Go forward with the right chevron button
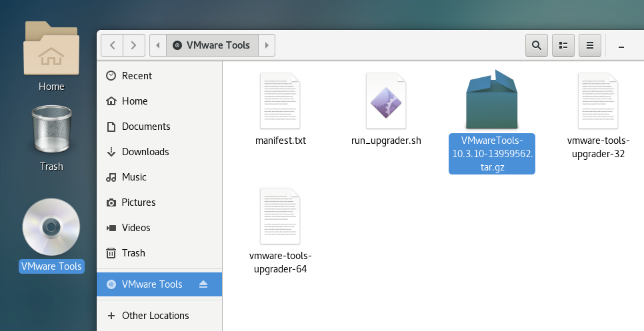644x331 pixels. tap(134, 45)
